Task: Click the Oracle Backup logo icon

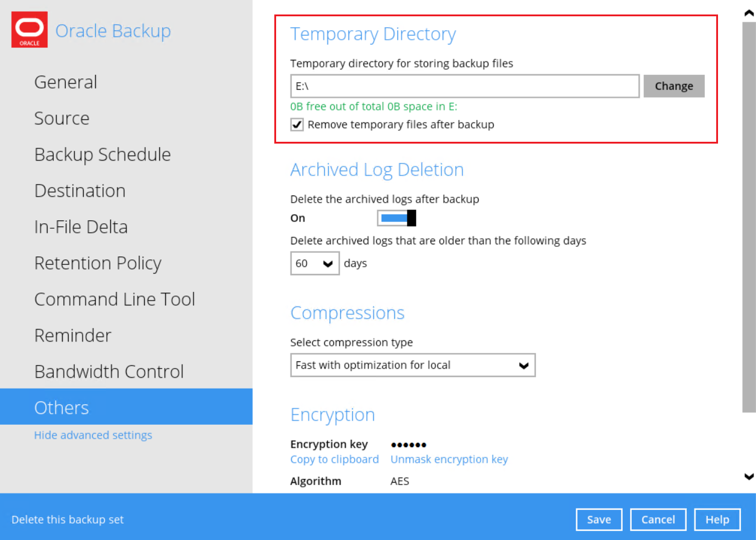Action: [30, 30]
